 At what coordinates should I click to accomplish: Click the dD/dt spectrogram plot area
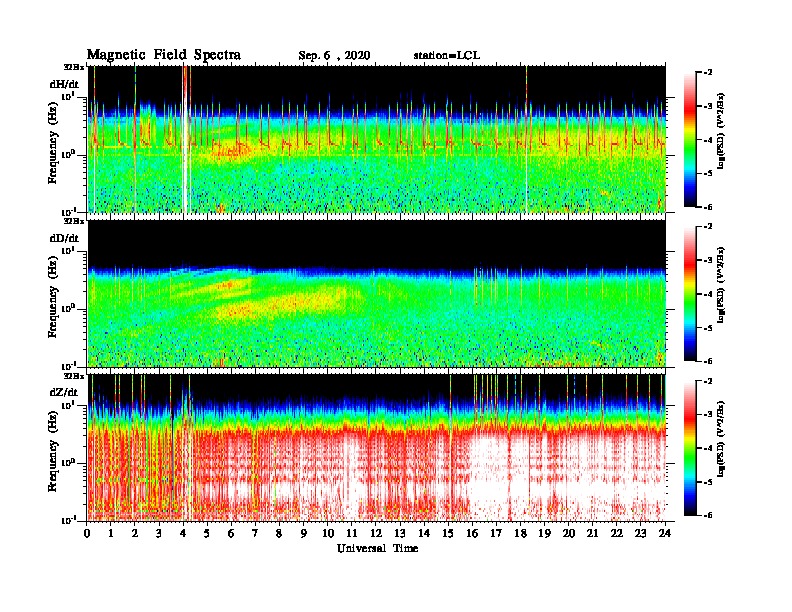(x=376, y=293)
